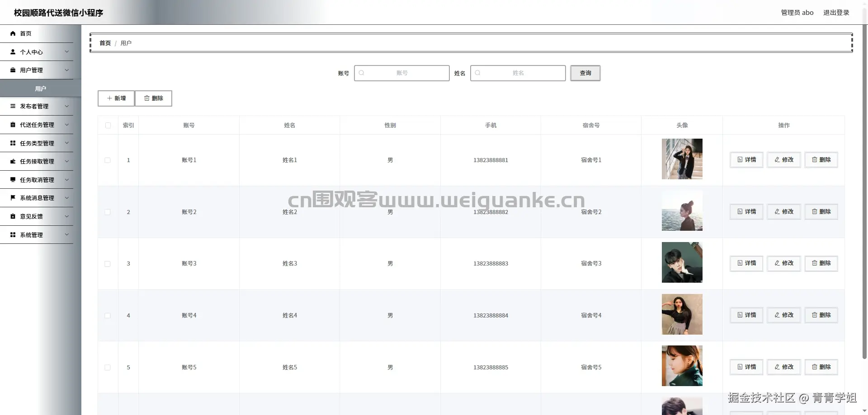Click the 查询 search button
Screen dimensions: 868x415
[x=585, y=73]
